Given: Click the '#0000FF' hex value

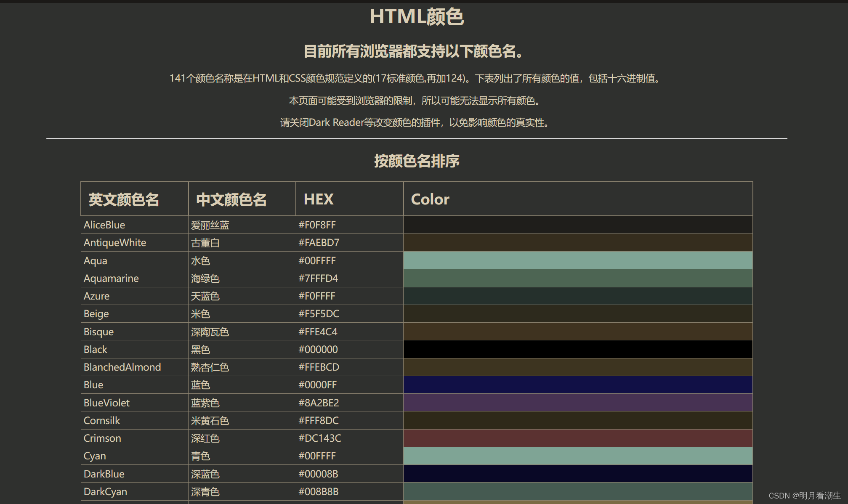Looking at the screenshot, I should [x=317, y=385].
